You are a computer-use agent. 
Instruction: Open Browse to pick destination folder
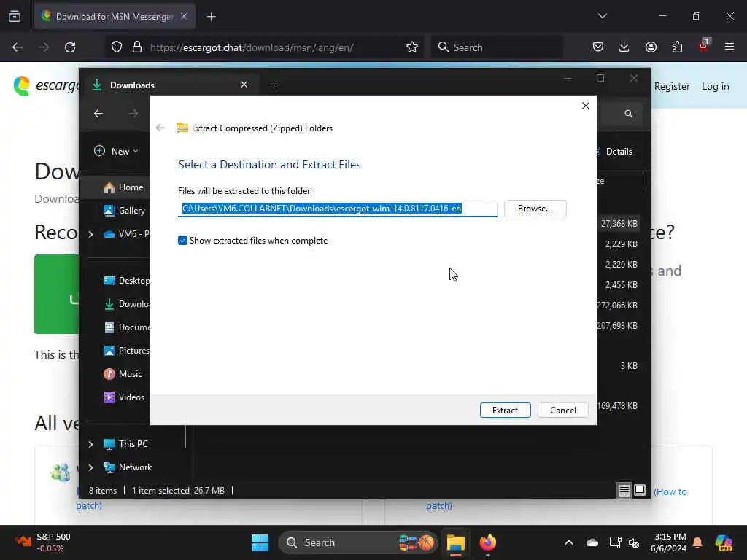click(x=535, y=209)
